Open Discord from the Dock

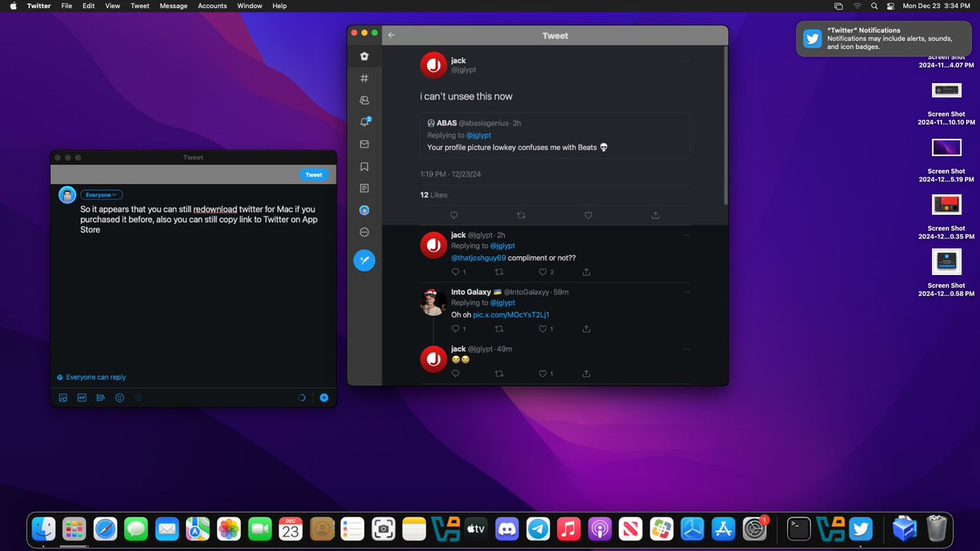pyautogui.click(x=506, y=530)
